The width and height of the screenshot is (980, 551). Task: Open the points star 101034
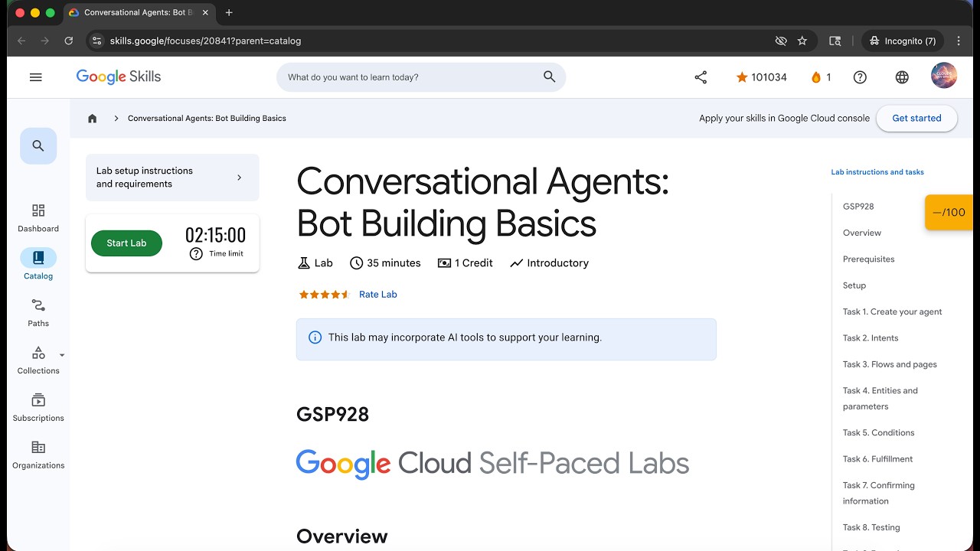point(761,77)
